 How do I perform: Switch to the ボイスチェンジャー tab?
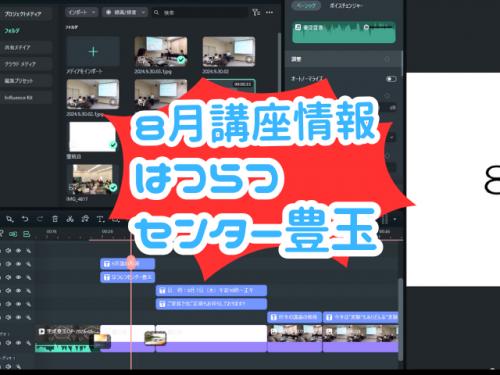346,6
